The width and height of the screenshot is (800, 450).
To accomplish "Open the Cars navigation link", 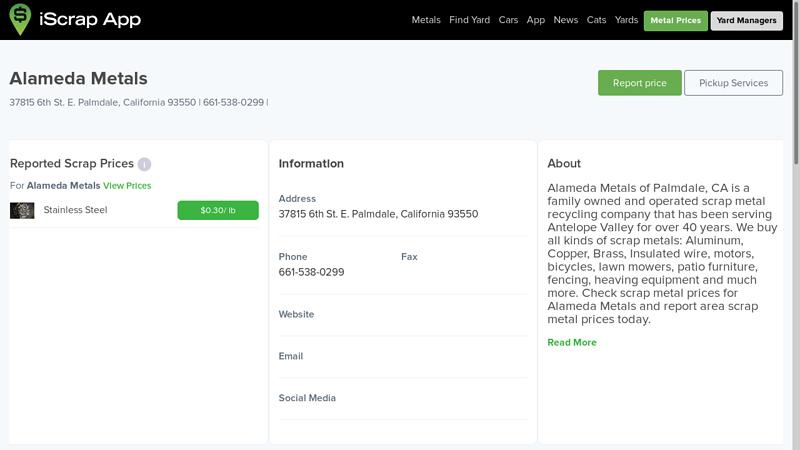I will (508, 20).
